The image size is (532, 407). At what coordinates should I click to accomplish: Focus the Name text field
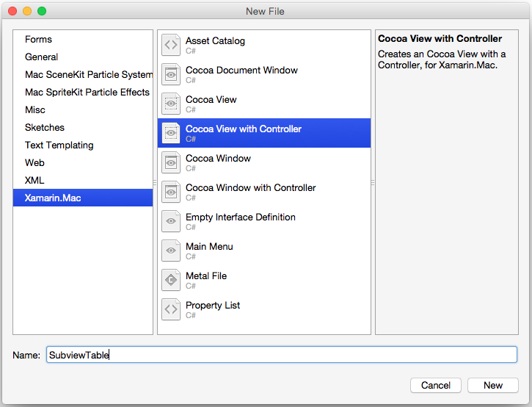(x=282, y=355)
